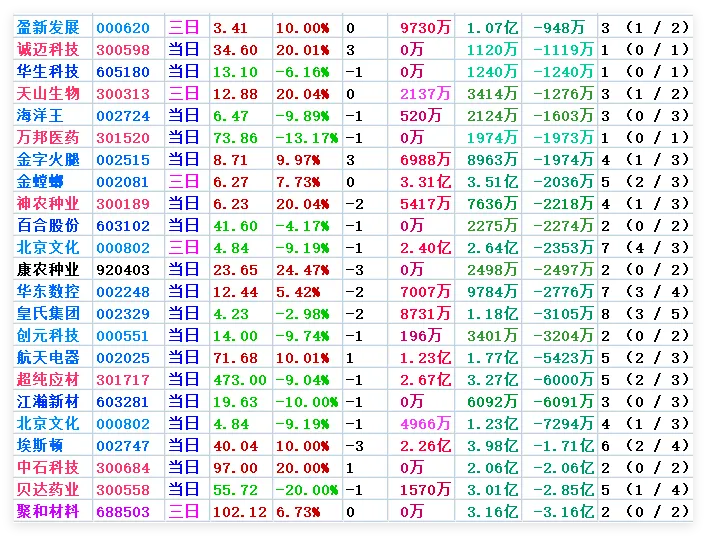Click the price 473.00
This screenshot has height=536, width=706.
[x=240, y=380]
